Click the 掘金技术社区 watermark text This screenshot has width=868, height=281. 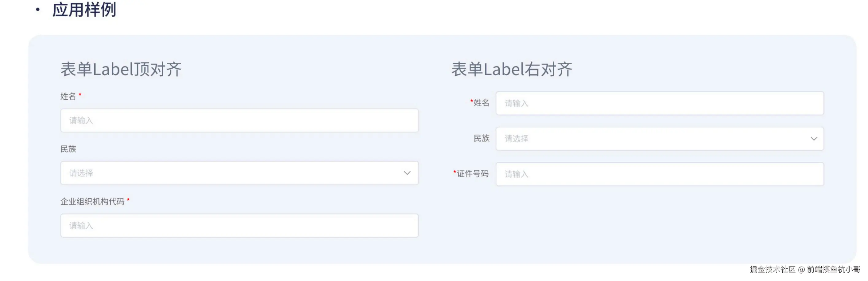pos(772,269)
